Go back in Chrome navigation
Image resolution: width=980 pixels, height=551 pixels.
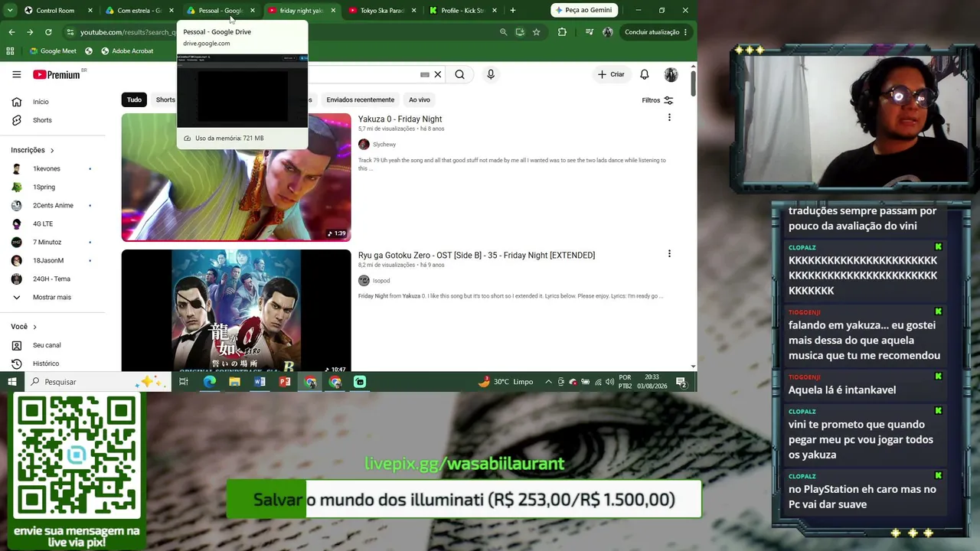[11, 32]
